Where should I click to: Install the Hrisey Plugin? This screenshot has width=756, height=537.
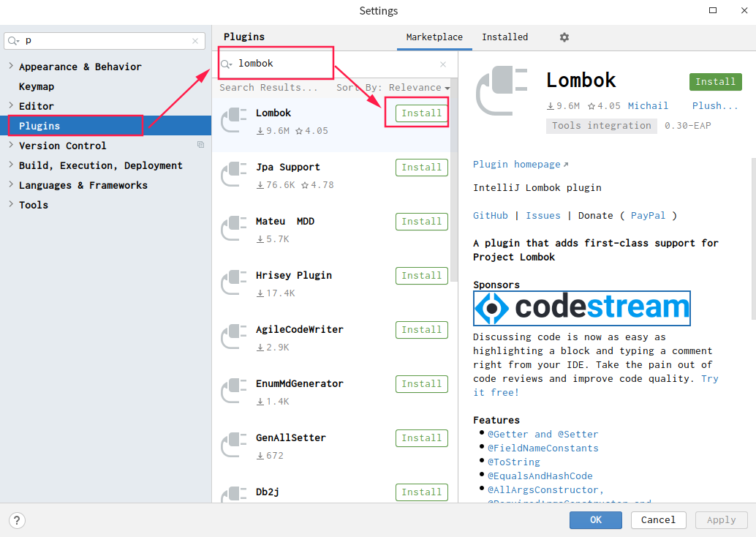[421, 276]
